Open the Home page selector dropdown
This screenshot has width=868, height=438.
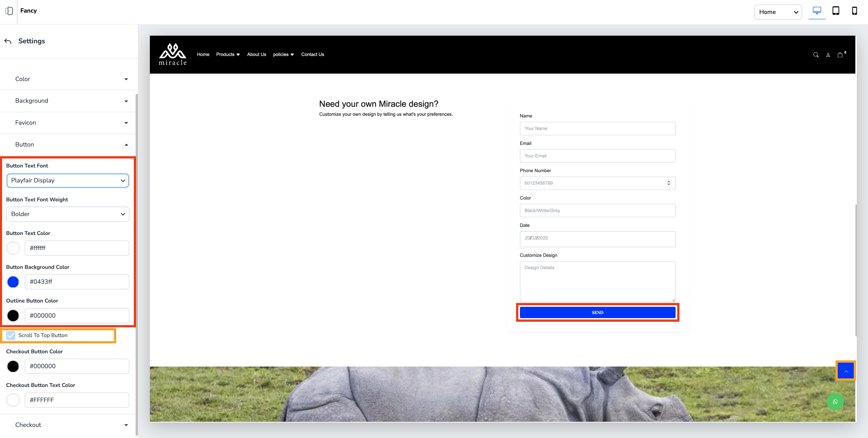click(x=778, y=12)
